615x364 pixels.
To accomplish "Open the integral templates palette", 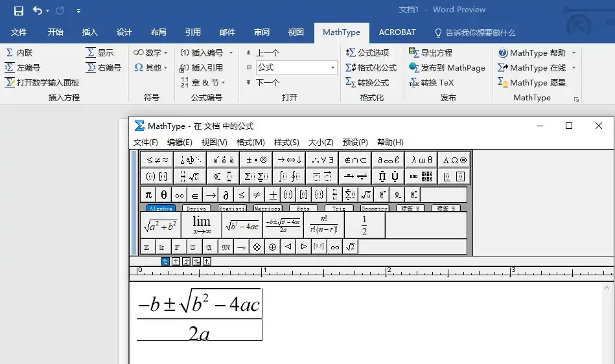I will (x=289, y=176).
